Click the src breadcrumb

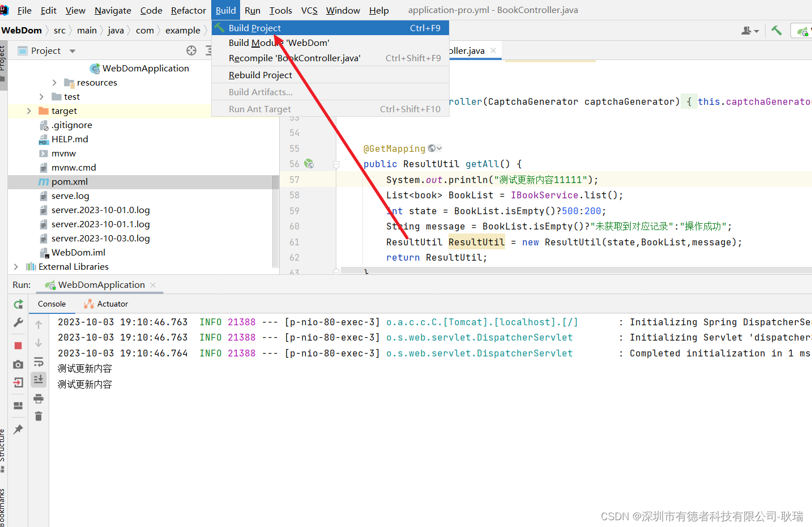pyautogui.click(x=59, y=31)
